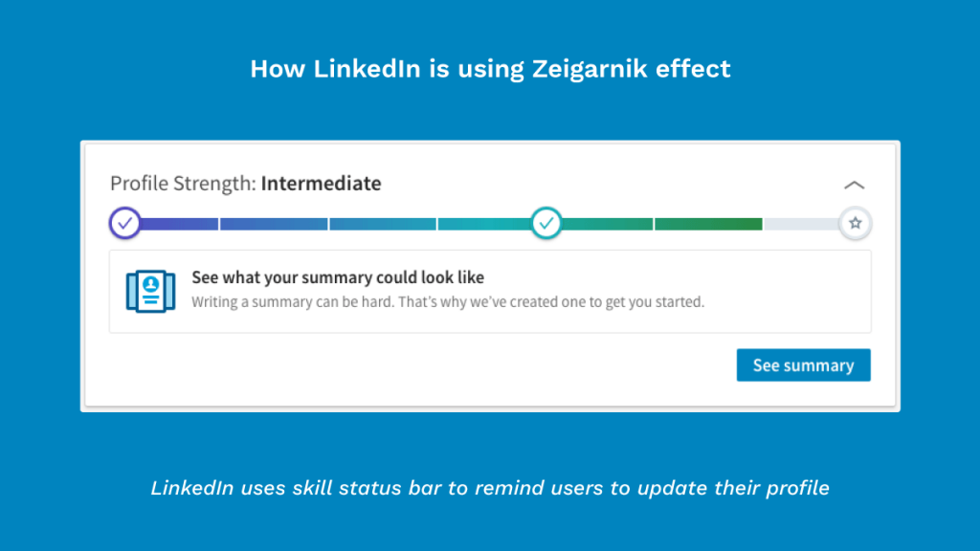Toggle the mid-progress checkmark indicator
The height and width of the screenshot is (551, 980).
pos(546,223)
